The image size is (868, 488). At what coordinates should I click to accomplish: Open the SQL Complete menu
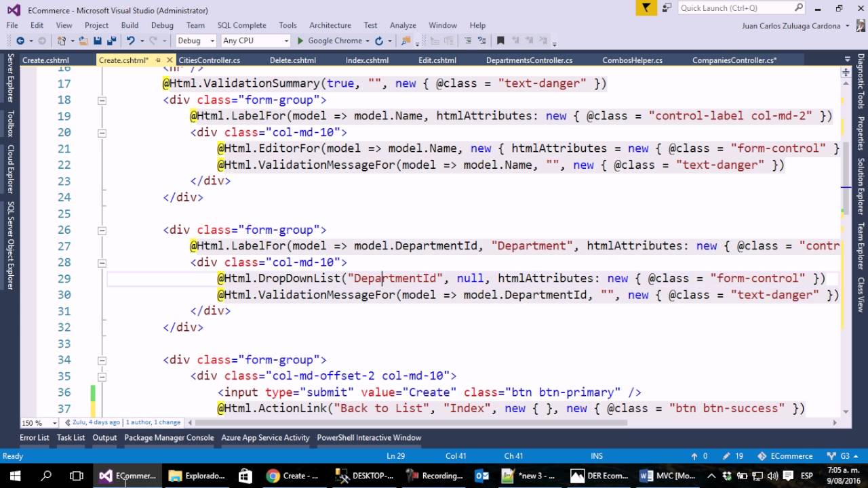point(241,26)
